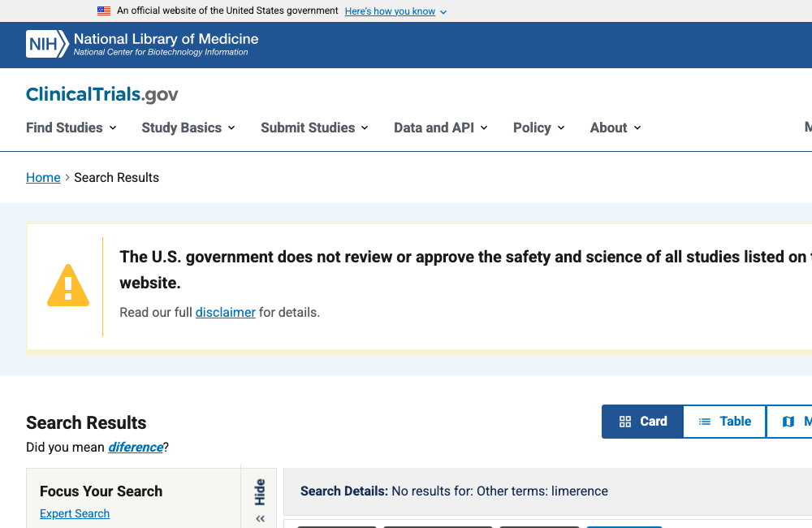812x528 pixels.
Task: Open the Study Basics dropdown menu
Action: 188,128
